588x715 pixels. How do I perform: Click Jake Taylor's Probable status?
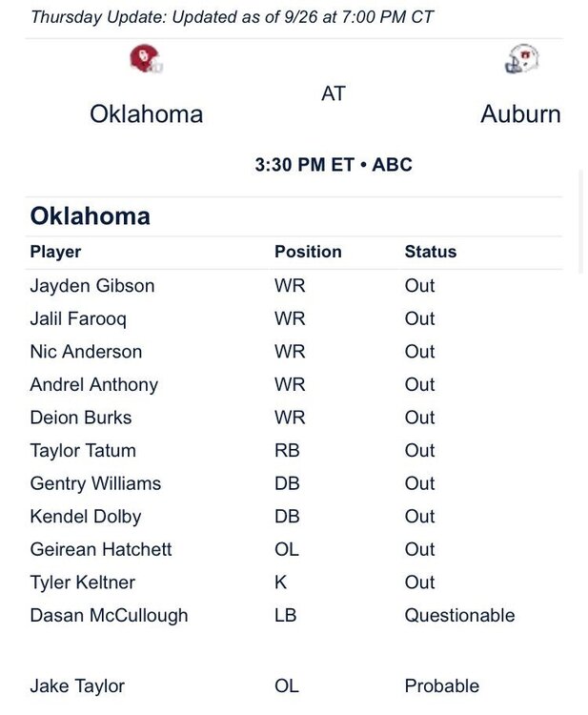pos(441,685)
